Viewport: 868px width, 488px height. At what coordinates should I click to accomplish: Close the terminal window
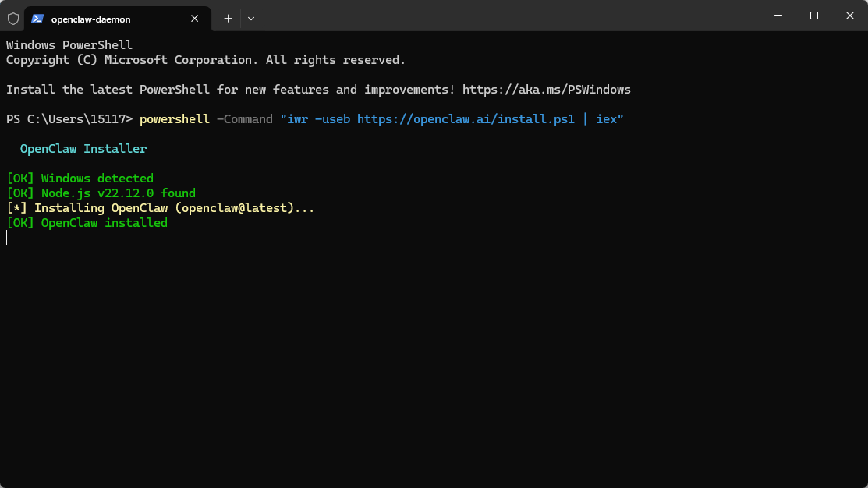pyautogui.click(x=850, y=16)
